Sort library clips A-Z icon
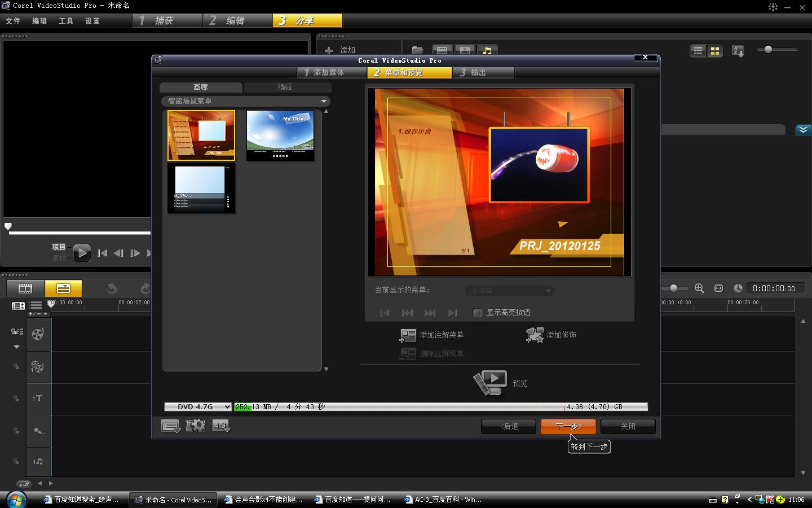Image resolution: width=812 pixels, height=508 pixels. [x=738, y=51]
